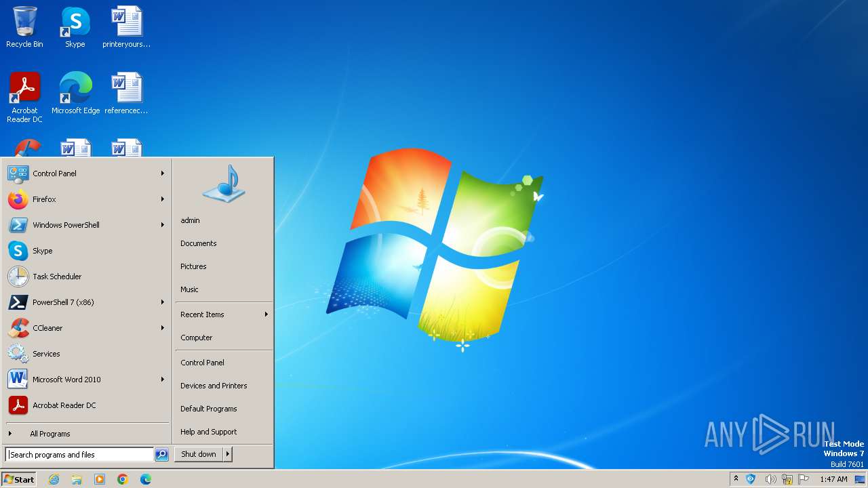Click the Shut down button
The image size is (868, 488).
(199, 454)
